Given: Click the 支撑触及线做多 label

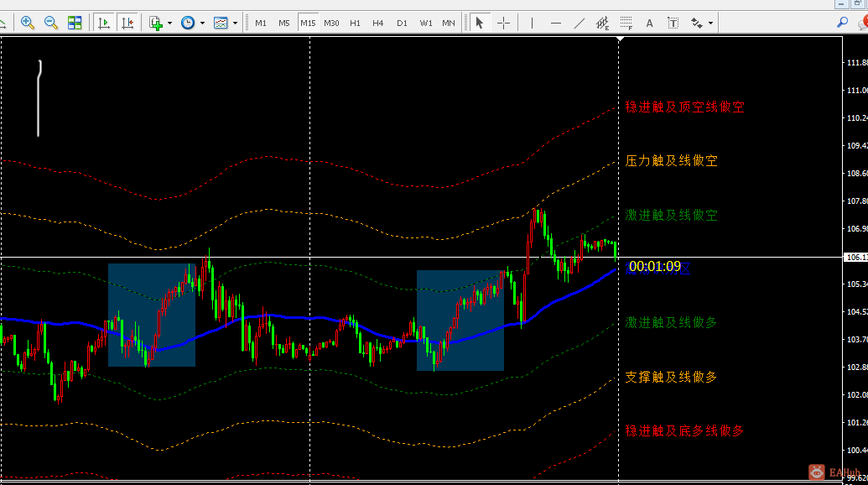Looking at the screenshot, I should [672, 377].
